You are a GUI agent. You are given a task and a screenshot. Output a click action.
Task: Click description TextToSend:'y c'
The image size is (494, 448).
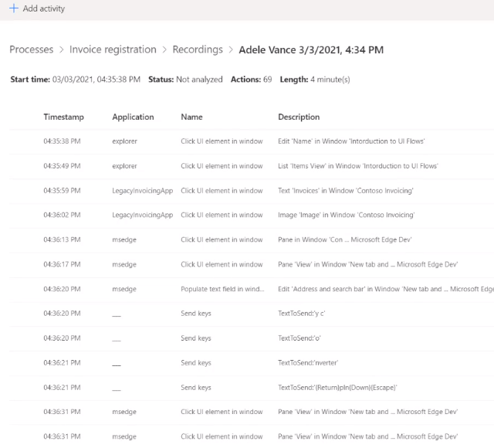[302, 314]
